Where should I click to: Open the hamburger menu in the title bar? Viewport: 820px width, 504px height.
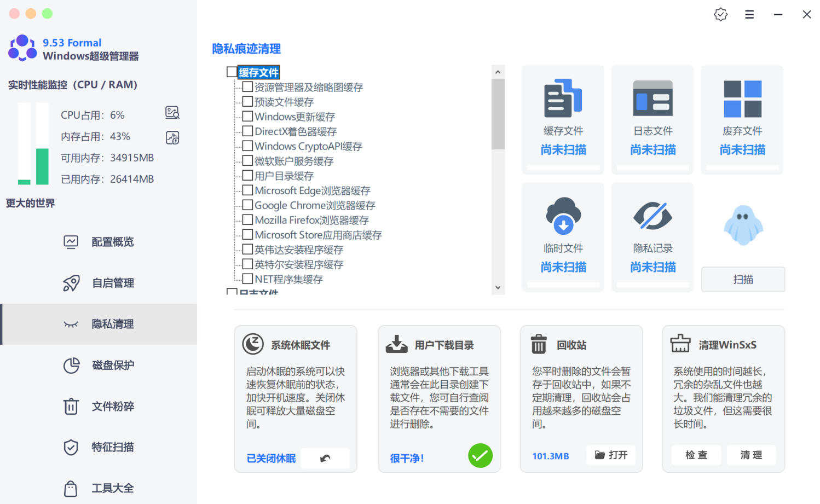point(749,15)
